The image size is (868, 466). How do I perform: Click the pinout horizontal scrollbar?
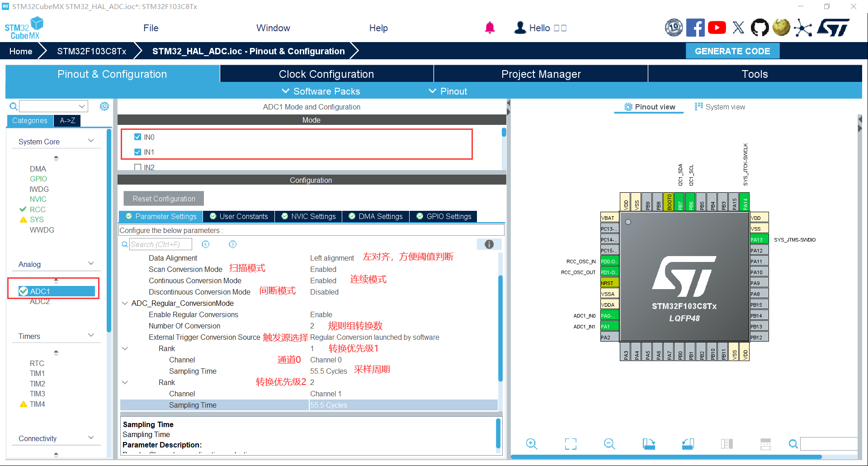pyautogui.click(x=666, y=457)
